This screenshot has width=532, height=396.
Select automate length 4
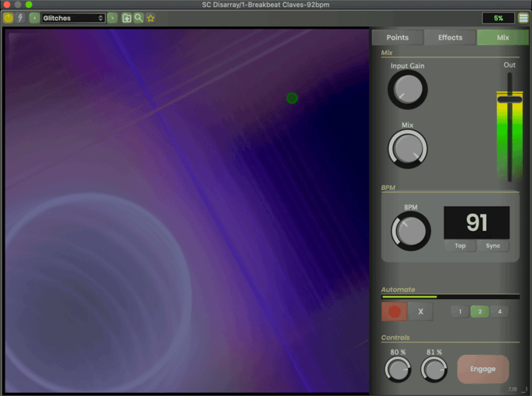tap(499, 312)
